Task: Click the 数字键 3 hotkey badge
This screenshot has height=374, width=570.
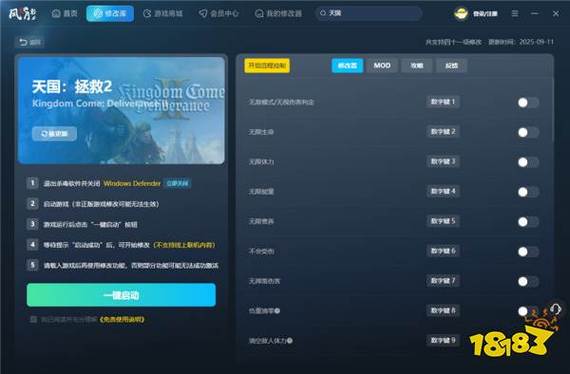Action: point(443,161)
